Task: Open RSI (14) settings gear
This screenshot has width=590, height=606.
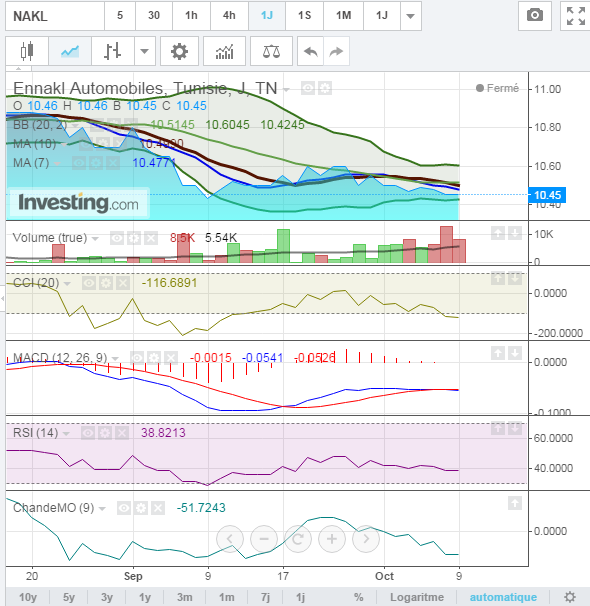Action: pos(105,433)
